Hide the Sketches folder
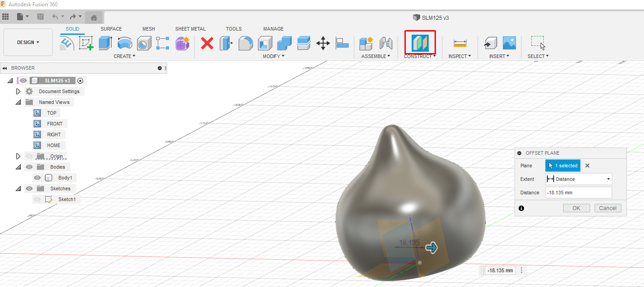This screenshot has height=287, width=644. click(x=29, y=188)
